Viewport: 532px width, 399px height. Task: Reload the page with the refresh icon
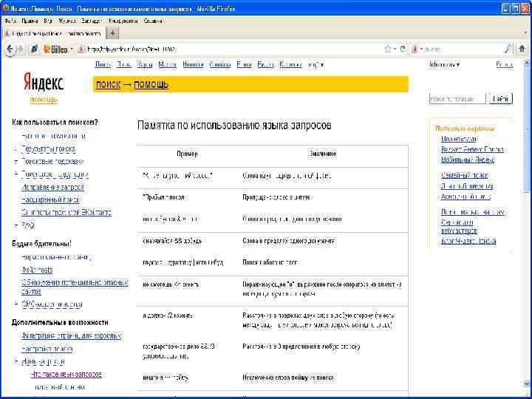403,50
